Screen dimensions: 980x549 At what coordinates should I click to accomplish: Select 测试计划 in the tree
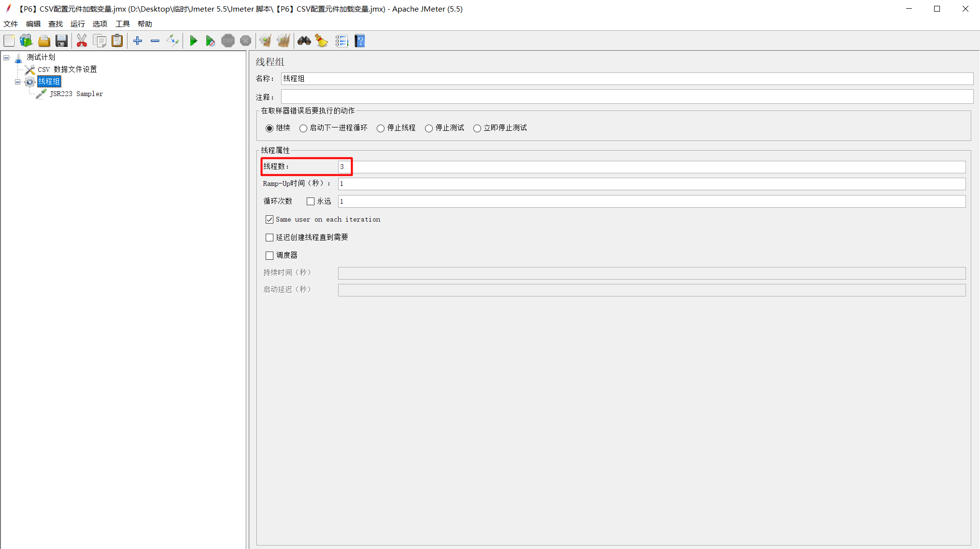(41, 57)
